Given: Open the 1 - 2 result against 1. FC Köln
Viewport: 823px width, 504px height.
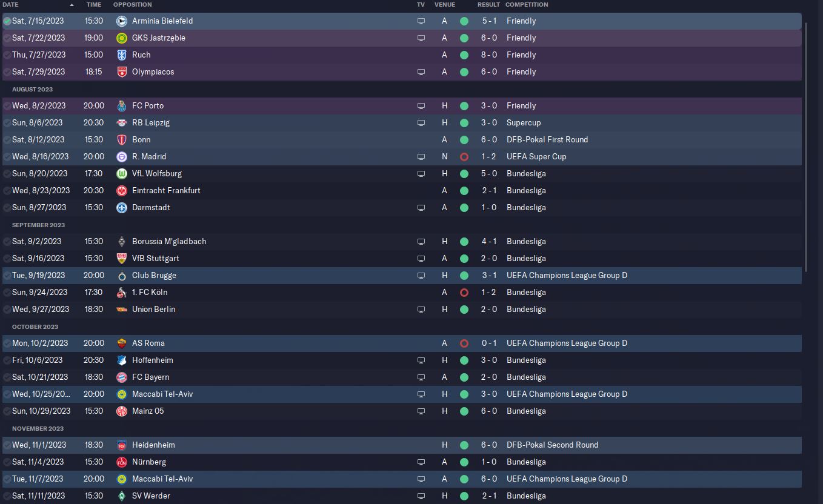Looking at the screenshot, I should [x=488, y=292].
